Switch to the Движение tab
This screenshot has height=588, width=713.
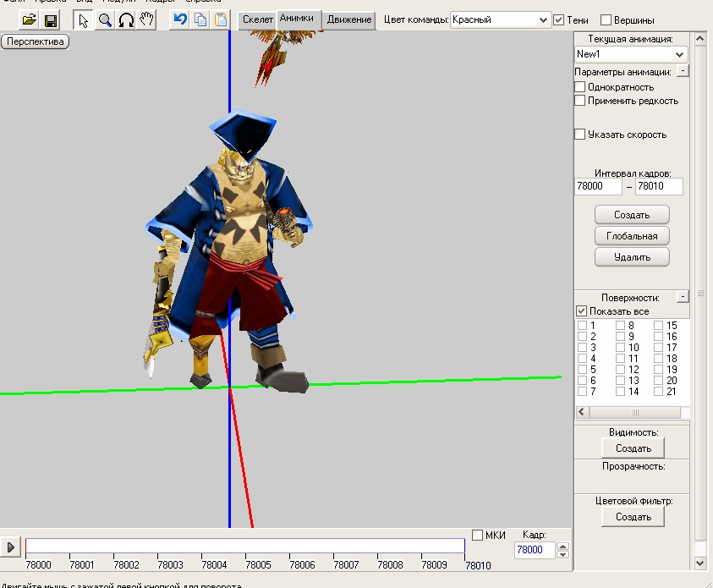pyautogui.click(x=349, y=19)
